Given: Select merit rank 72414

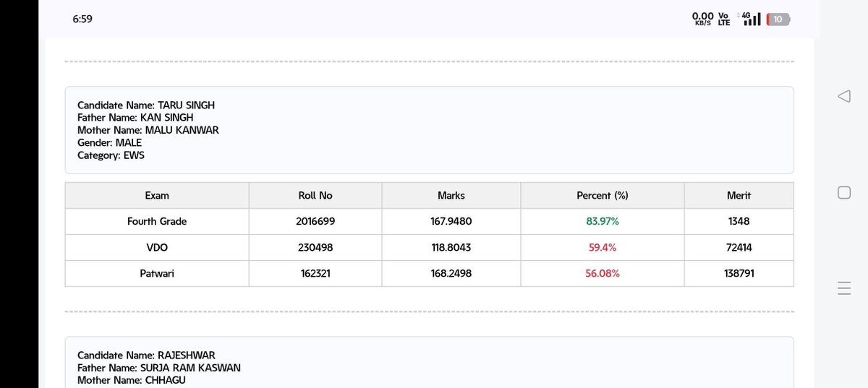Looking at the screenshot, I should tap(739, 248).
